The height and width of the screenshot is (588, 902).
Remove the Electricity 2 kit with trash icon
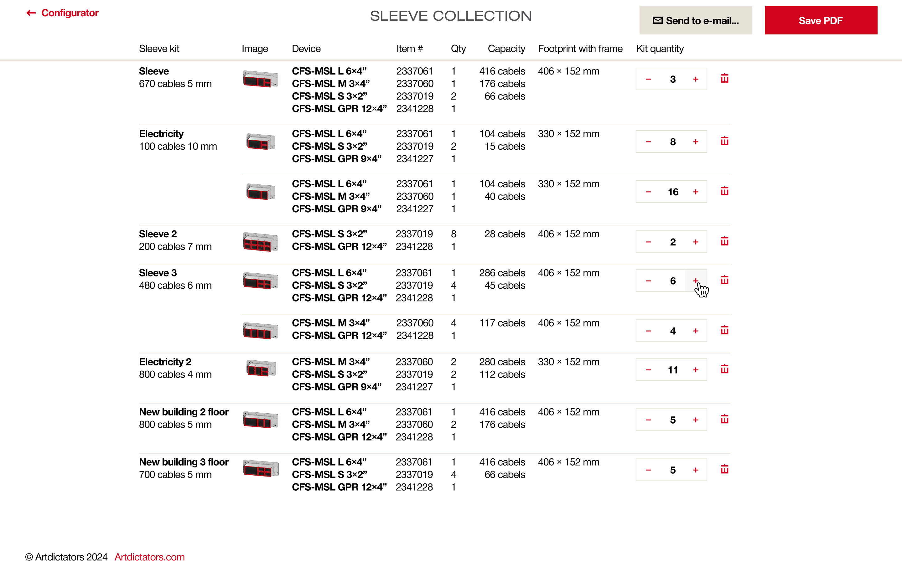(724, 369)
